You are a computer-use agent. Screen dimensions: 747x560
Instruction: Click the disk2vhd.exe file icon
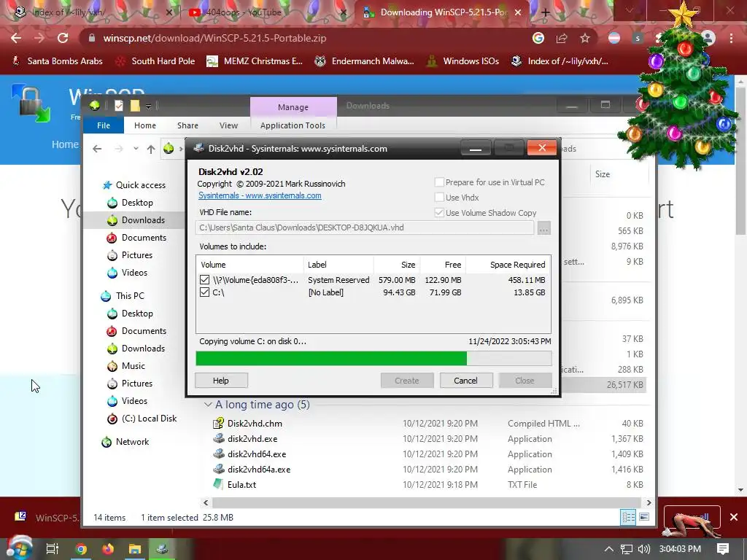click(x=218, y=438)
